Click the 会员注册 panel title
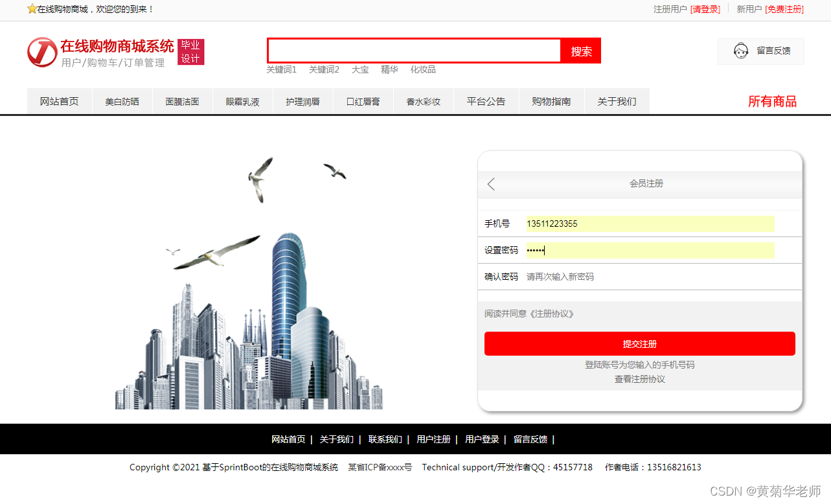Viewport: 831px width, 504px height. (x=646, y=184)
